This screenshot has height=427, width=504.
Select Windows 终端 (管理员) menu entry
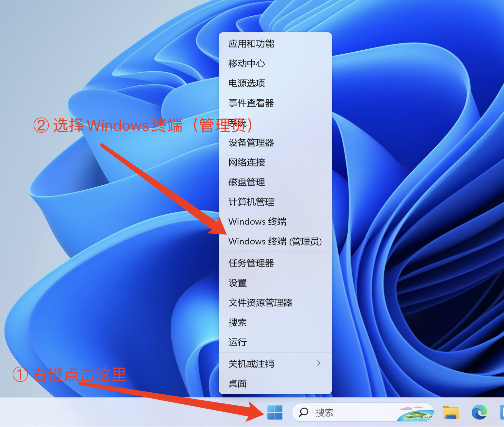(275, 242)
